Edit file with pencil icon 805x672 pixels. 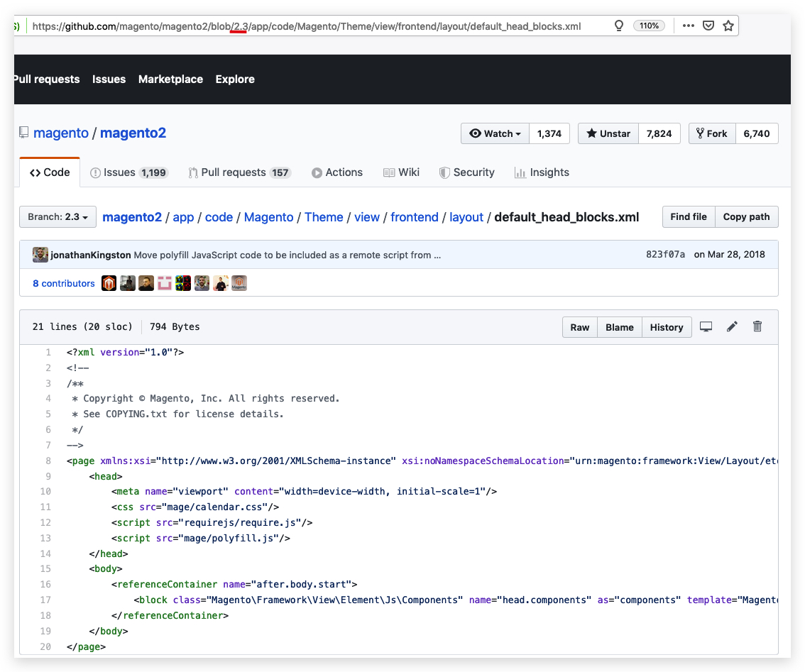pos(732,326)
